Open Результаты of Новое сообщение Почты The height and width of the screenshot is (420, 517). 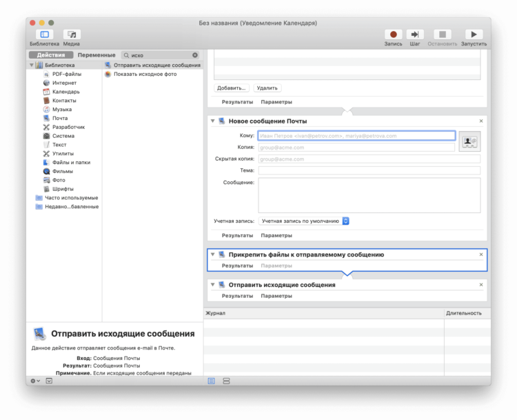[237, 235]
